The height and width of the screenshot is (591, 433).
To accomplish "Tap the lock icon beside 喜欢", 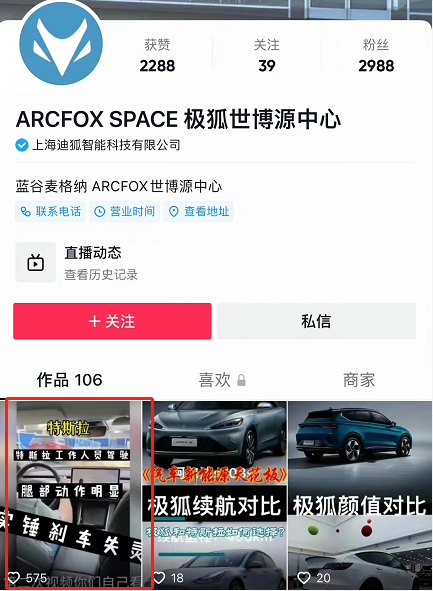I will coord(241,380).
